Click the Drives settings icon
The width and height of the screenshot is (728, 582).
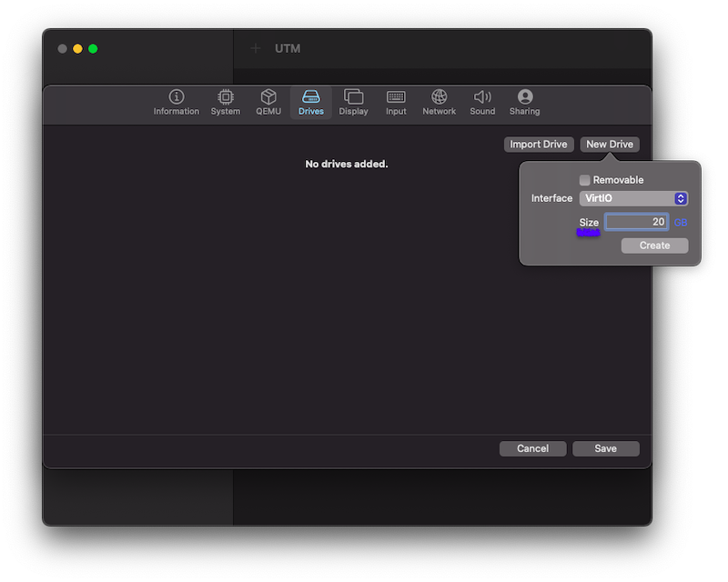(x=309, y=102)
